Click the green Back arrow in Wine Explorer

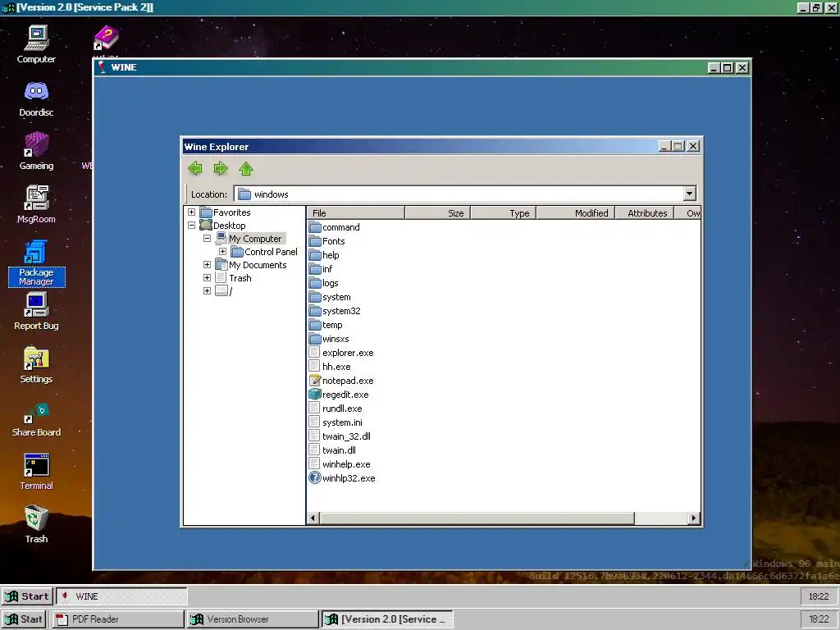click(195, 169)
